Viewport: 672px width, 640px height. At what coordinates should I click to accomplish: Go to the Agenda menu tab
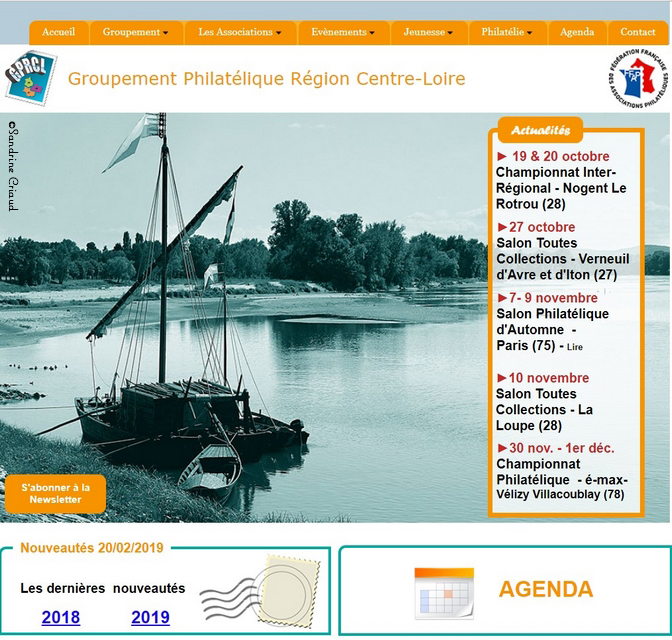point(577,32)
